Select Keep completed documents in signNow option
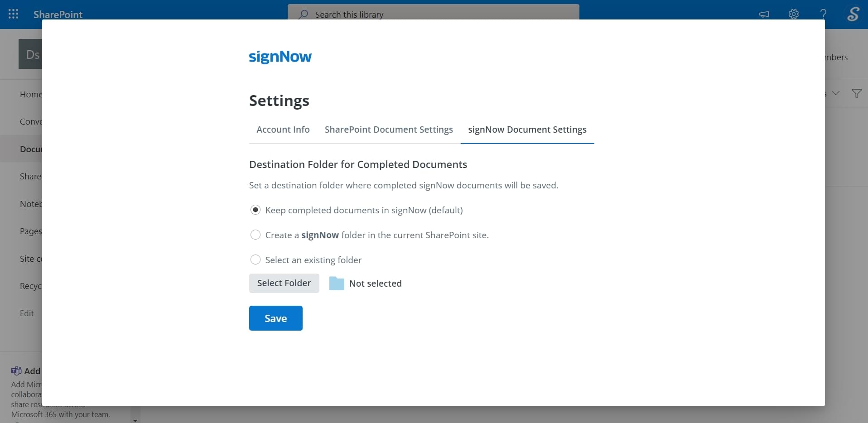Viewport: 868px width, 423px height. click(256, 210)
